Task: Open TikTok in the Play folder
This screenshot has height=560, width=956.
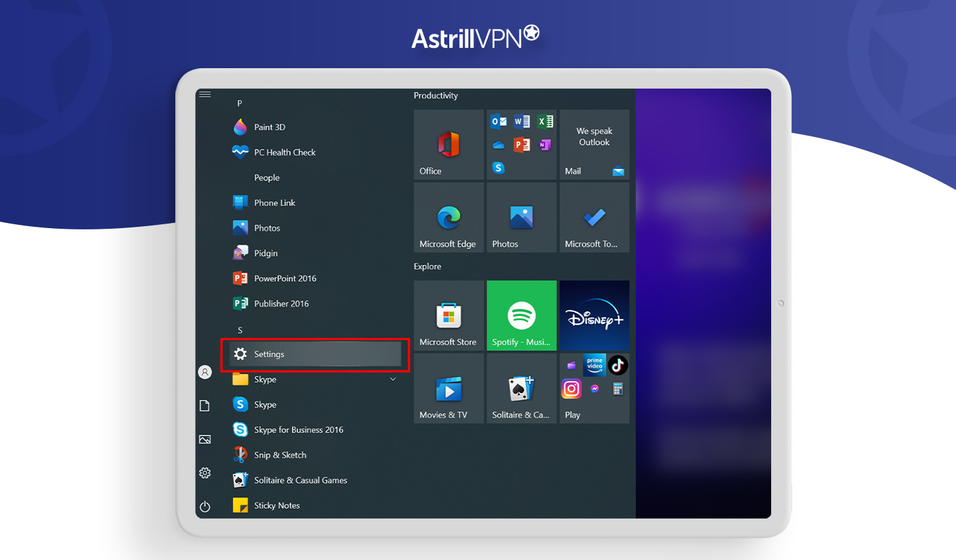Action: [618, 365]
